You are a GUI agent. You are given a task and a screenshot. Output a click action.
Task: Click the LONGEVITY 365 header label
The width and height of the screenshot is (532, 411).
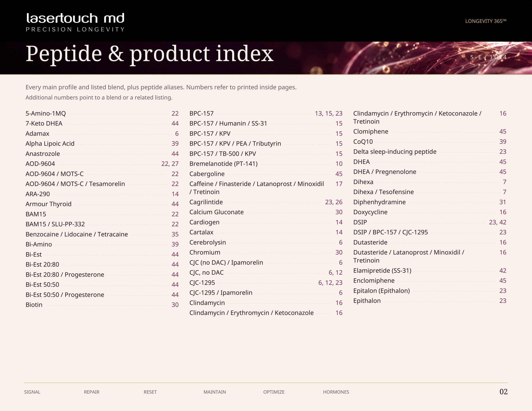point(486,21)
